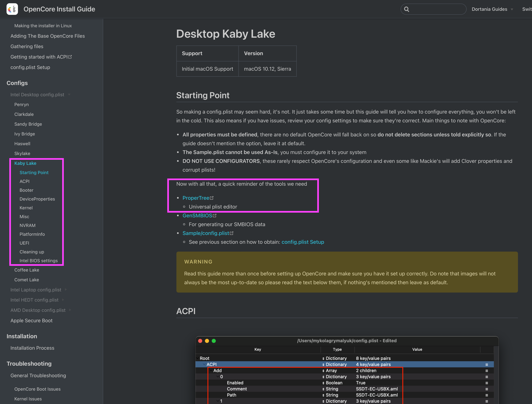Open the Penryn sidebar page
This screenshot has height=404, width=532.
(x=21, y=104)
